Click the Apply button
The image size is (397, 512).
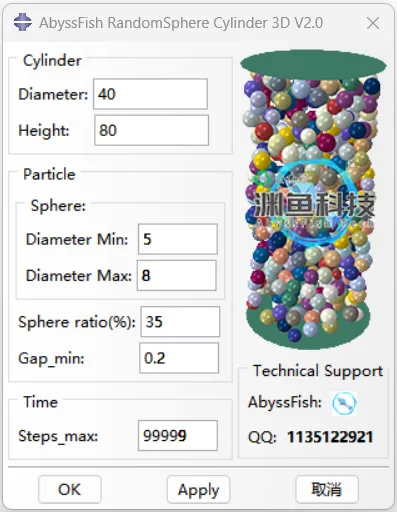click(198, 489)
